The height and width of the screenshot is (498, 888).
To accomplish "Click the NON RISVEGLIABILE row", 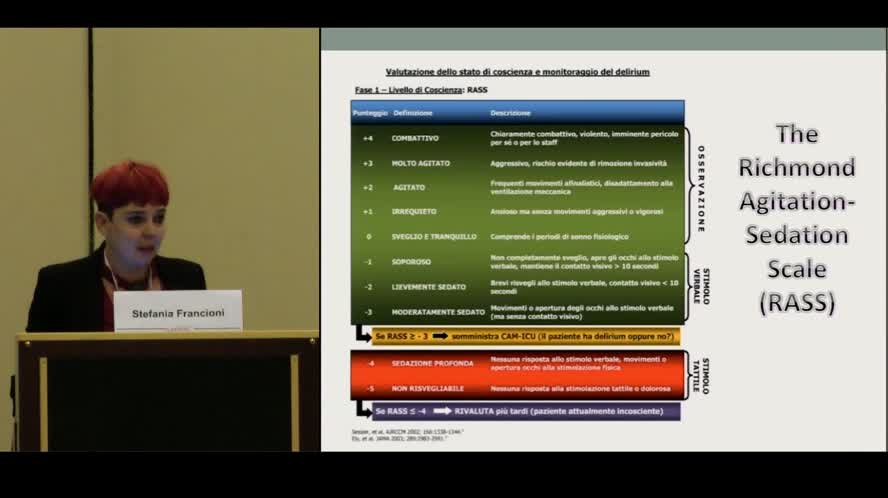I will coord(516,387).
